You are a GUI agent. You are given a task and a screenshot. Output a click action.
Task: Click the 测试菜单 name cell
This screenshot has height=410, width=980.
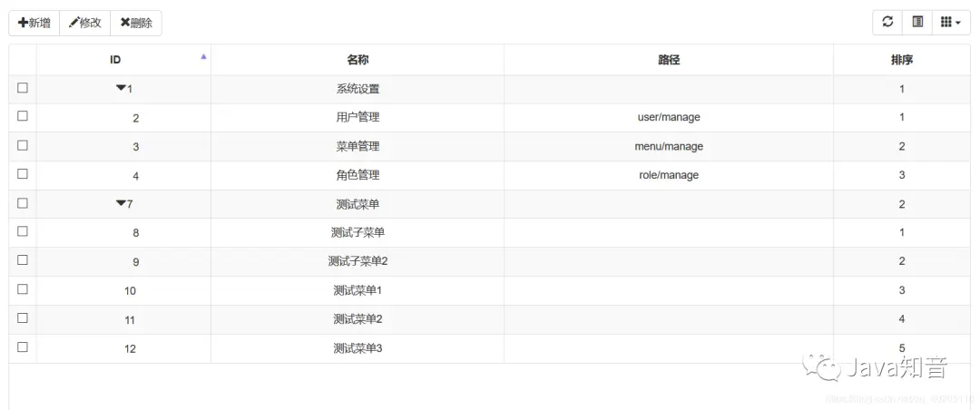(x=358, y=204)
